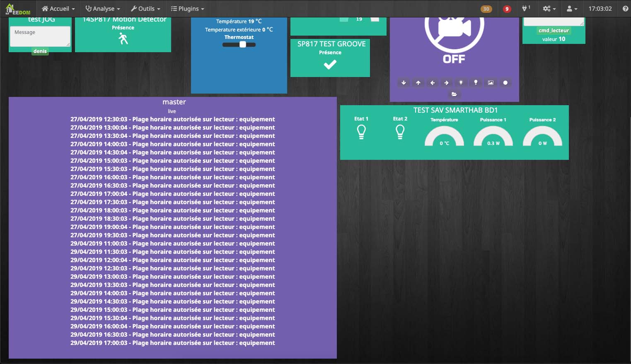Click Temperature extérieure 0 °C value
This screenshot has width=631, height=364.
click(x=239, y=29)
